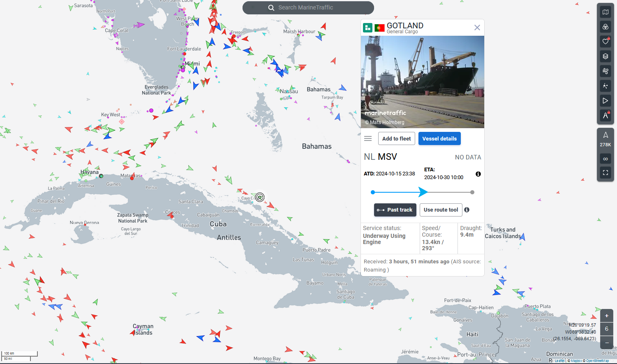Click the zoom level 6 indicator
The image size is (617, 364).
point(607,329)
